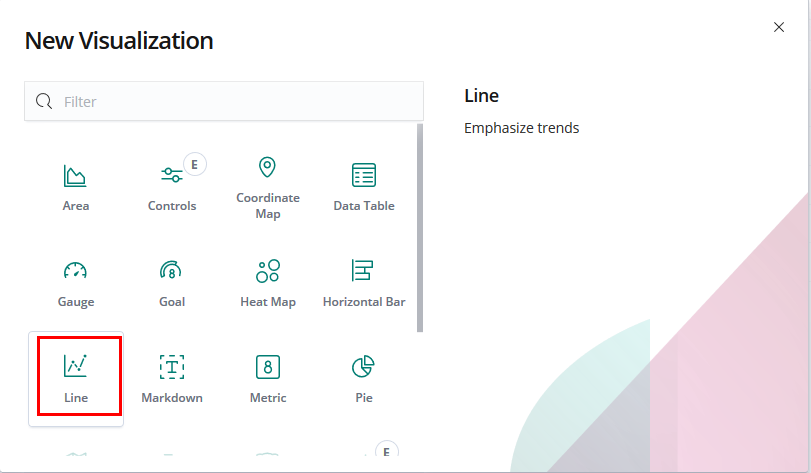The width and height of the screenshot is (811, 473).
Task: Click the Gauge label text
Action: tap(76, 302)
